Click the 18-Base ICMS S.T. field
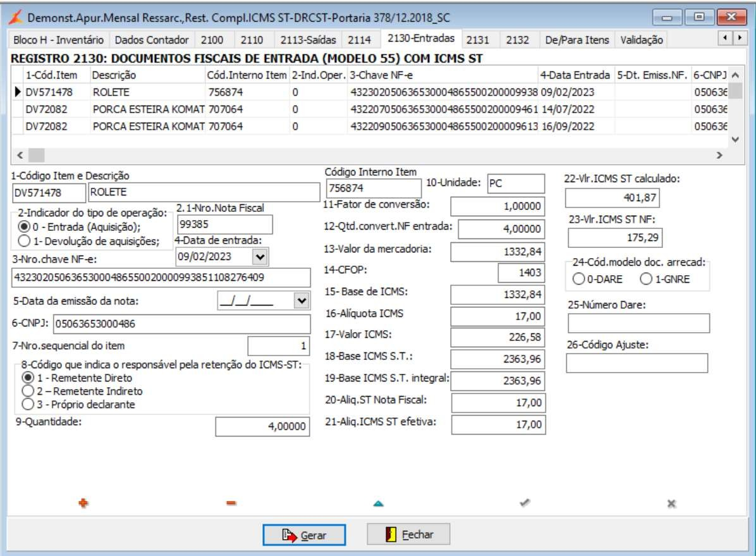 (497, 359)
